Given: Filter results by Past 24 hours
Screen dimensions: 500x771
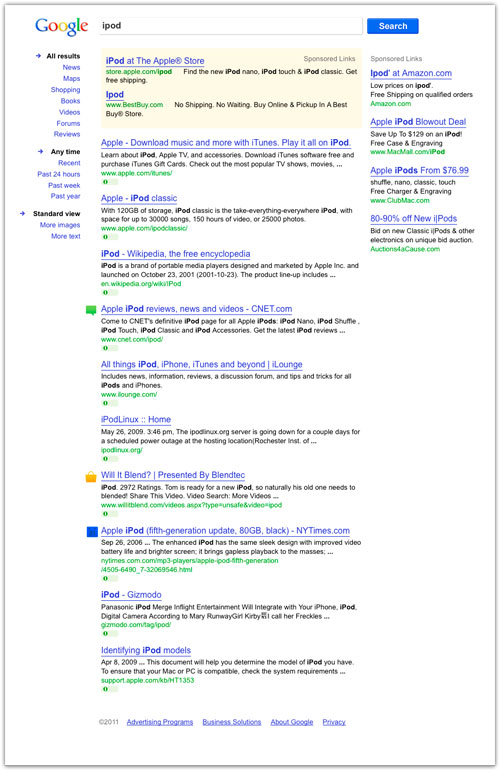Looking at the screenshot, I should (59, 175).
